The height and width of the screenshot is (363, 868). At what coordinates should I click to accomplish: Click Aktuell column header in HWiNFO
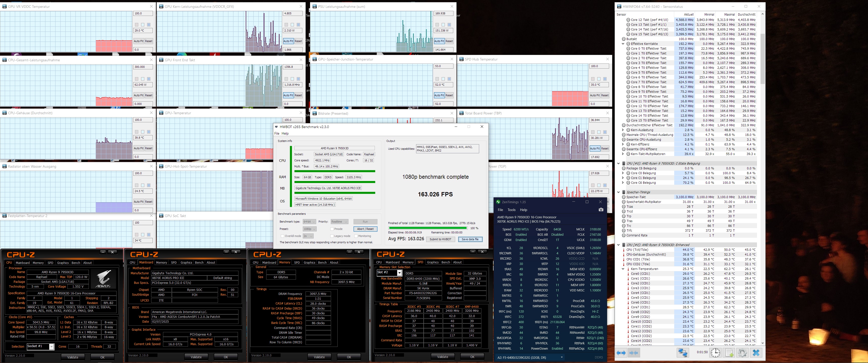(x=688, y=14)
